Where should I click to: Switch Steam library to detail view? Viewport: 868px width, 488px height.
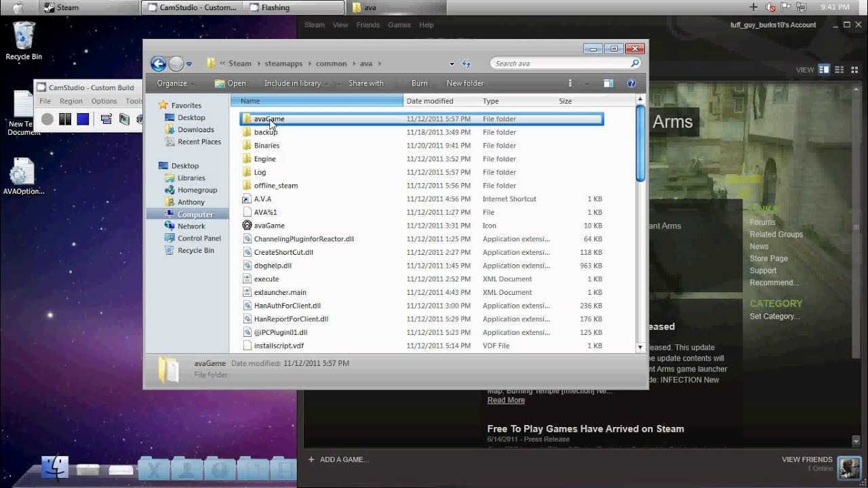coord(825,70)
